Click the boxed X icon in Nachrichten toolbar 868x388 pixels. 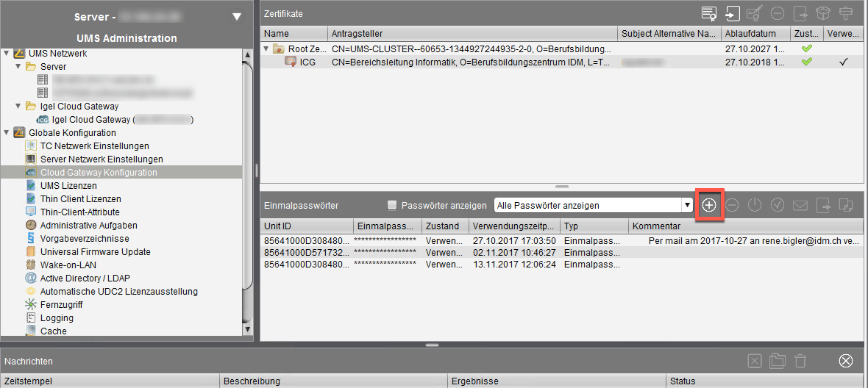755,361
